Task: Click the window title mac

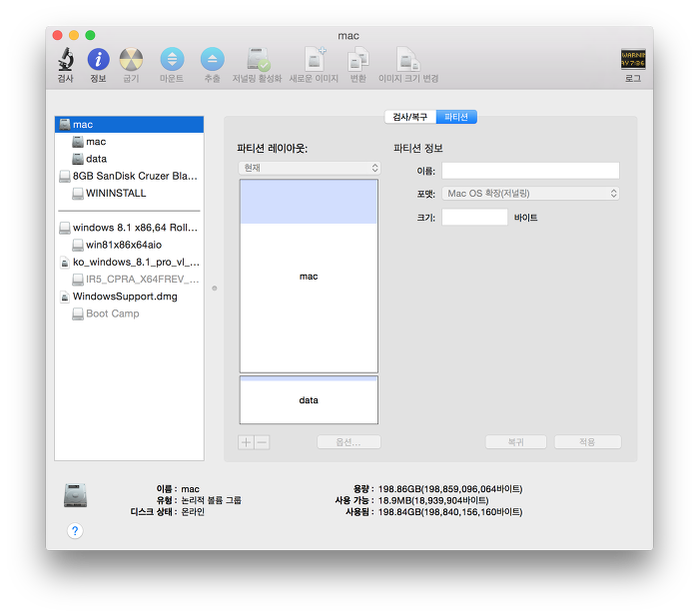Action: pos(349,36)
